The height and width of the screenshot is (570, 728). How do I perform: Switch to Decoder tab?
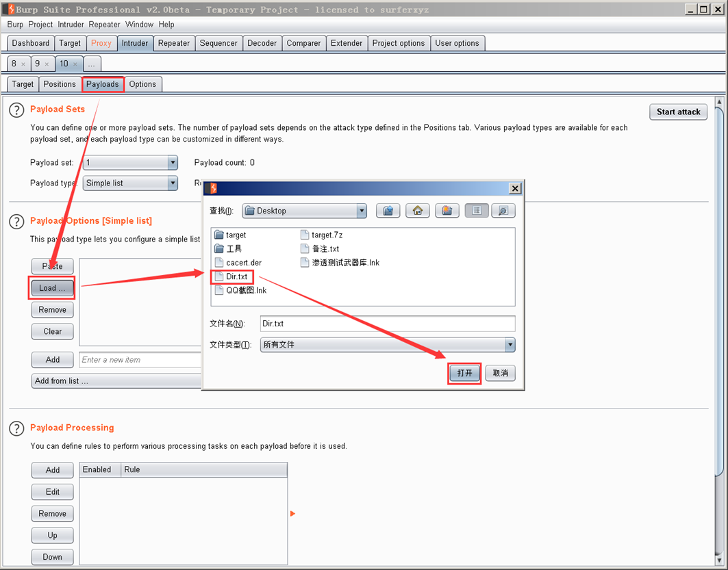pos(262,43)
